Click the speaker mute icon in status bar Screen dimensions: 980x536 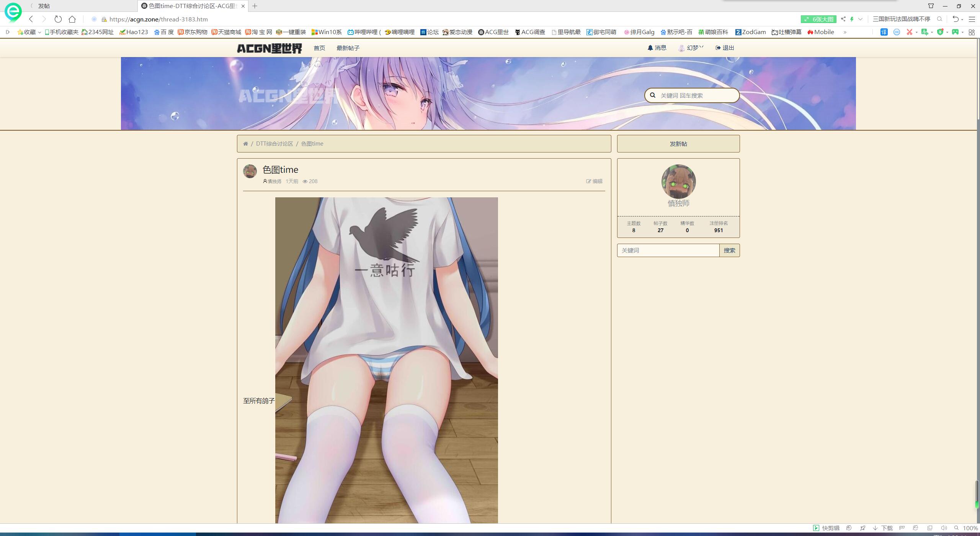[x=944, y=528]
